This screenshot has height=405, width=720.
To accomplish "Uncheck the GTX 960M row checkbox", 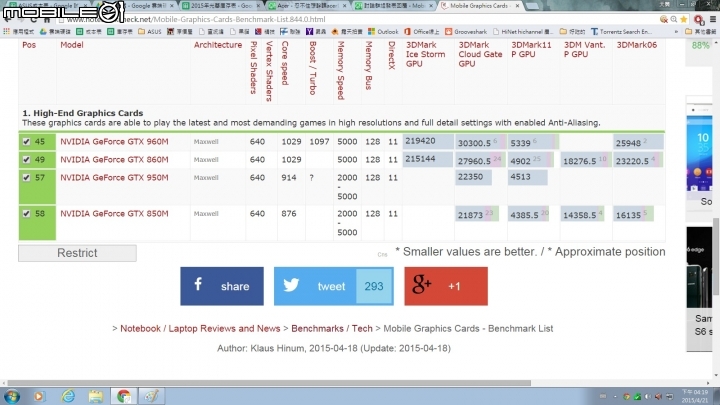I will 26,141.
